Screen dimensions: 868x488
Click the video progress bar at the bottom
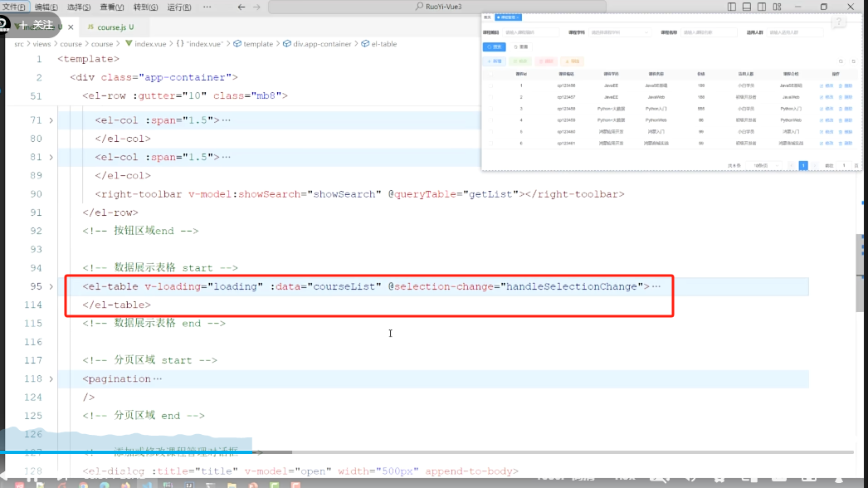427,452
